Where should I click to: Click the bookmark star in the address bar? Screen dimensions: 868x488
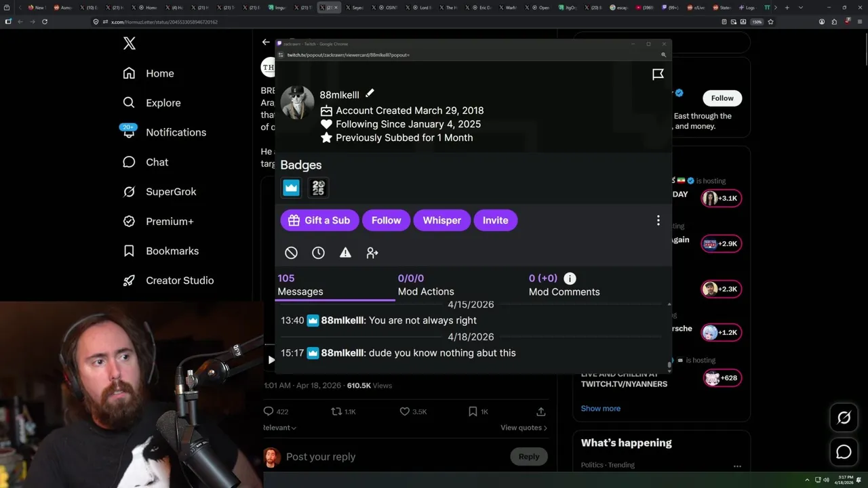(x=770, y=22)
